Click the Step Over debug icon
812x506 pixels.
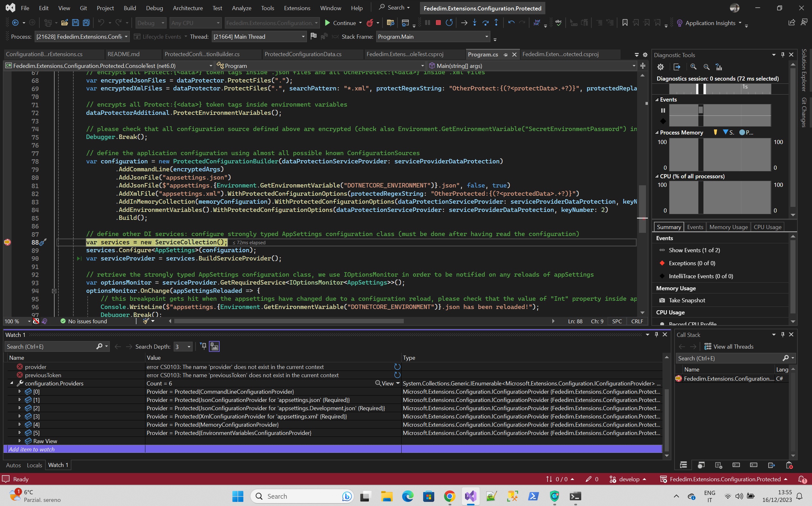tap(485, 23)
